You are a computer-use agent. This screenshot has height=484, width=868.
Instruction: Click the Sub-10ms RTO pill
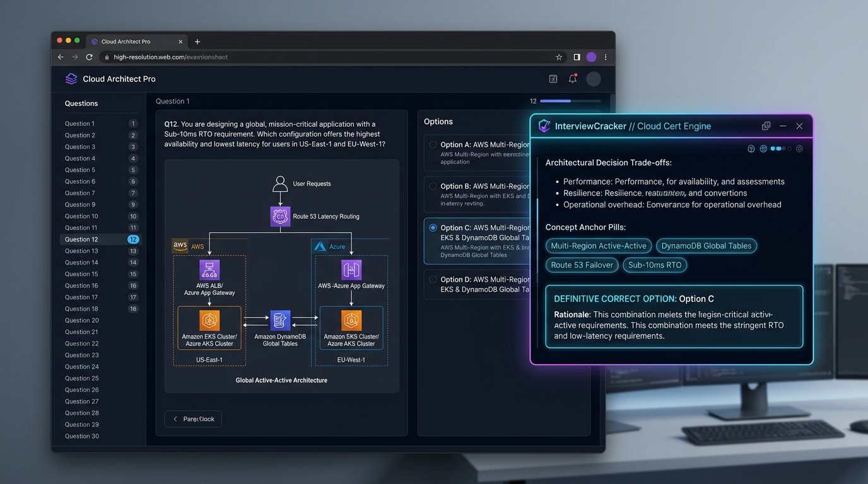tap(655, 265)
